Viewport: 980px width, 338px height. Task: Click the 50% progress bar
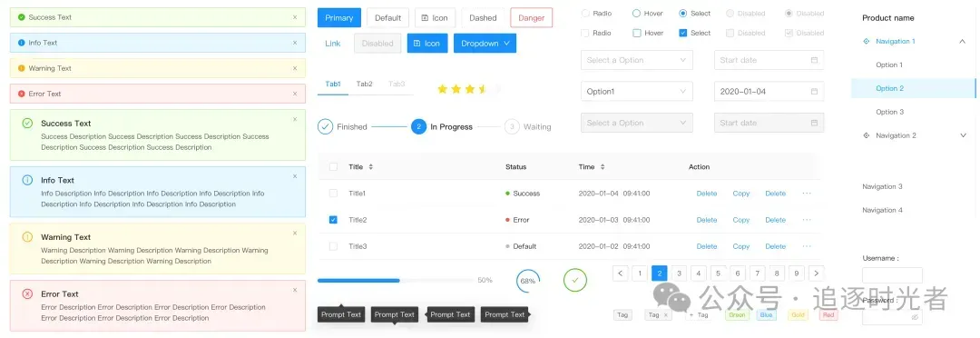396,281
